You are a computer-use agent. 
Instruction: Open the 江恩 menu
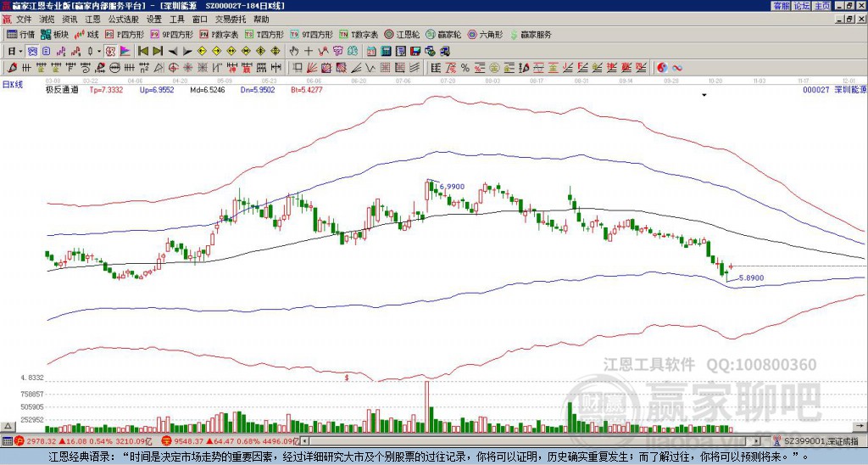click(x=92, y=20)
